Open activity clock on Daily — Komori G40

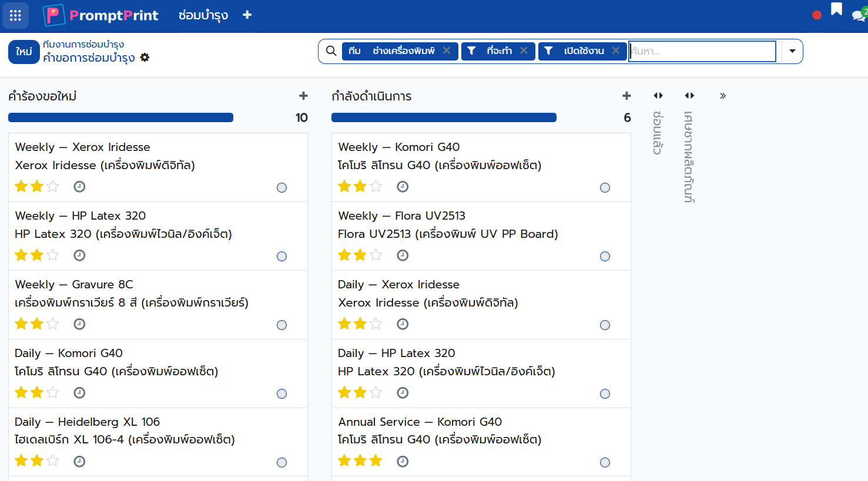tap(79, 393)
